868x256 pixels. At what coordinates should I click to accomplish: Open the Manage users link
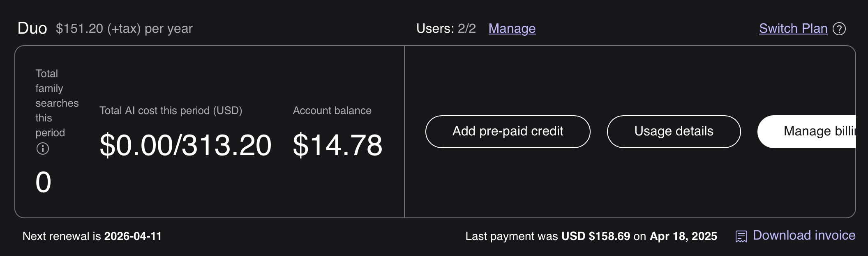(512, 28)
